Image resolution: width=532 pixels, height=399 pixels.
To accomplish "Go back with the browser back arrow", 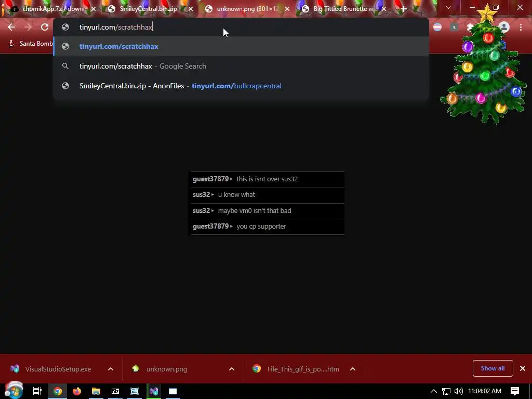I will tap(11, 27).
